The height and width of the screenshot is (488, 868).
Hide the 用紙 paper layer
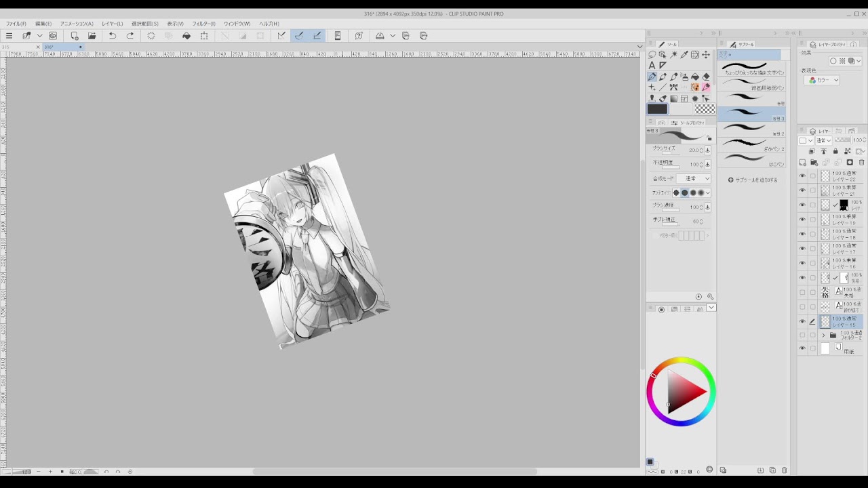(802, 348)
